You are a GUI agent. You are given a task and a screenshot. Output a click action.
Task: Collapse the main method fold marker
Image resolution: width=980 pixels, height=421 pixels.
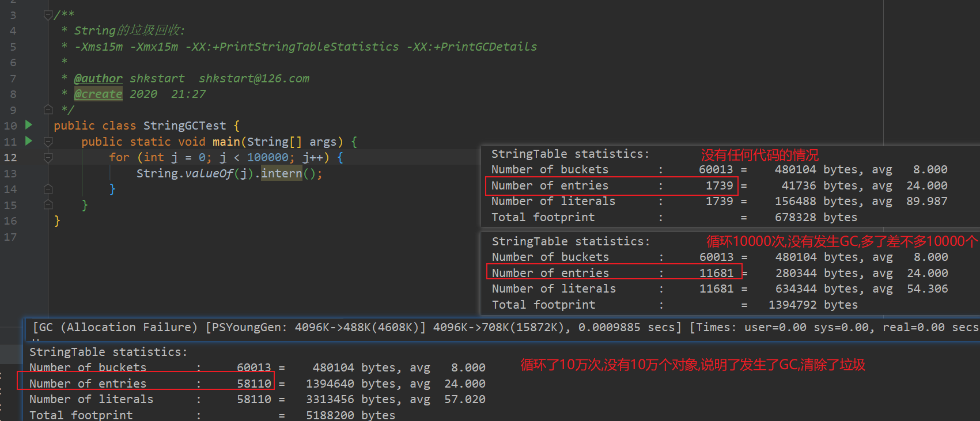click(48, 141)
